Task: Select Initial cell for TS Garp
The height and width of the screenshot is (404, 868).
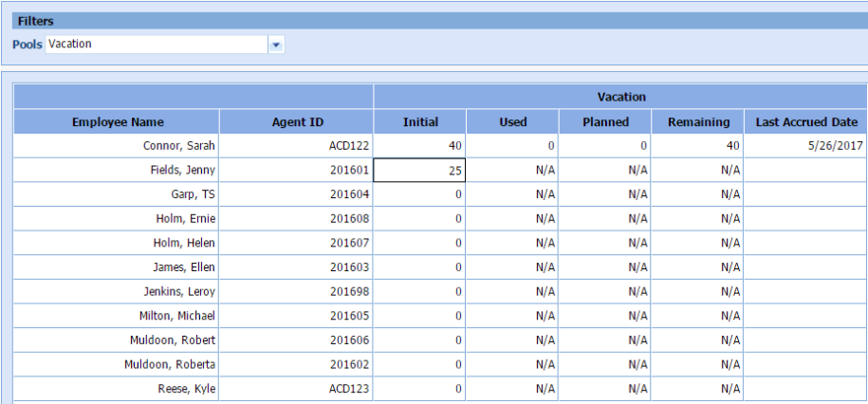Action: [x=419, y=194]
